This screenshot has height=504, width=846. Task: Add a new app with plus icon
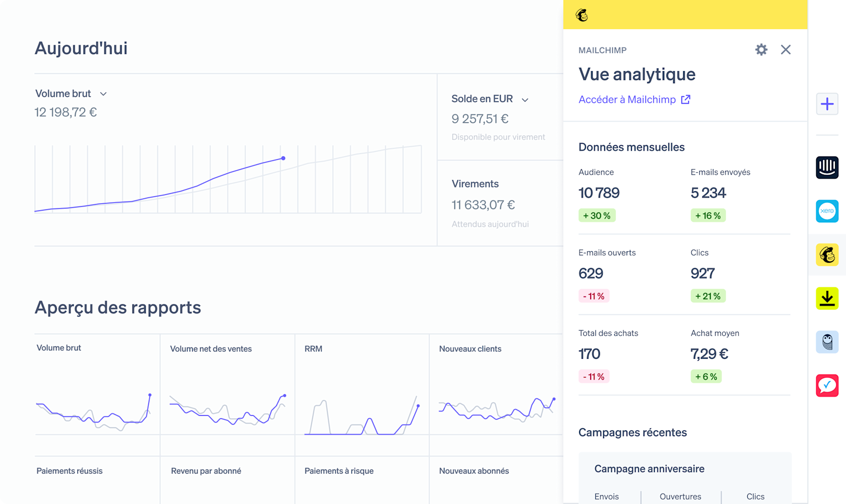tap(827, 104)
